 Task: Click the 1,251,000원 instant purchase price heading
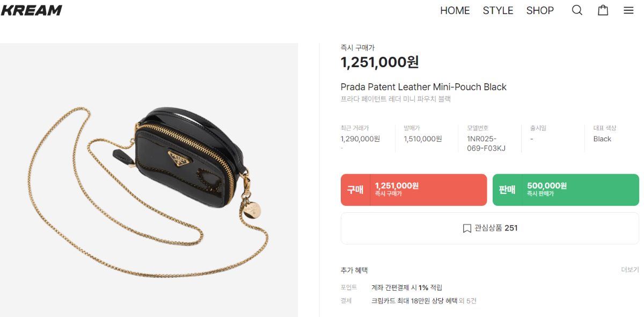(x=380, y=62)
